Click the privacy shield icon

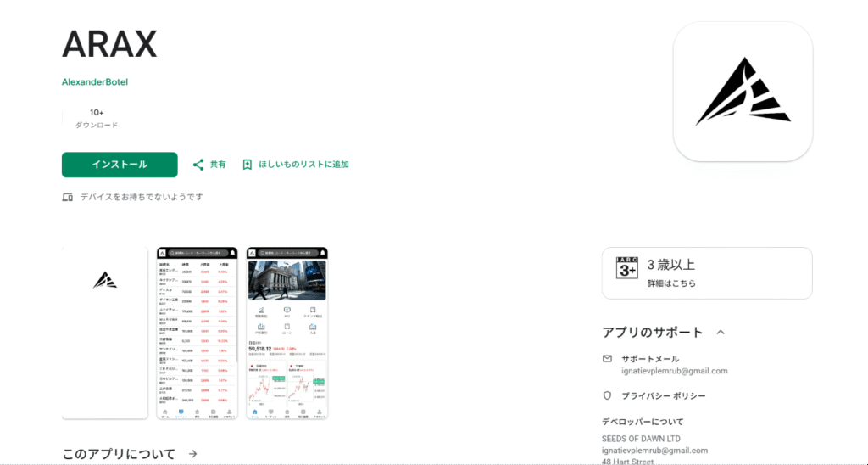607,395
